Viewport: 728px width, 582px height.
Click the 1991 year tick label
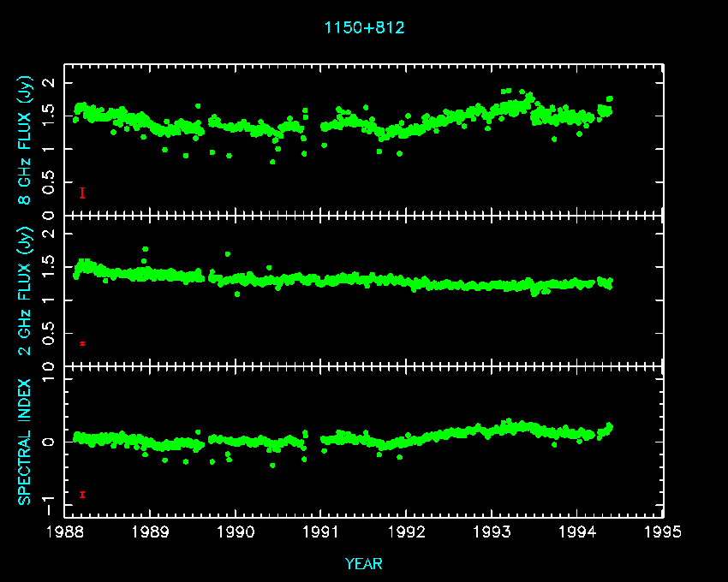point(321,532)
